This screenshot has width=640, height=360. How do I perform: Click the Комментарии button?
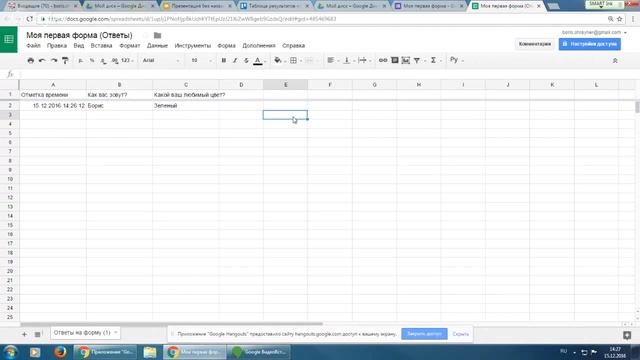click(x=535, y=44)
